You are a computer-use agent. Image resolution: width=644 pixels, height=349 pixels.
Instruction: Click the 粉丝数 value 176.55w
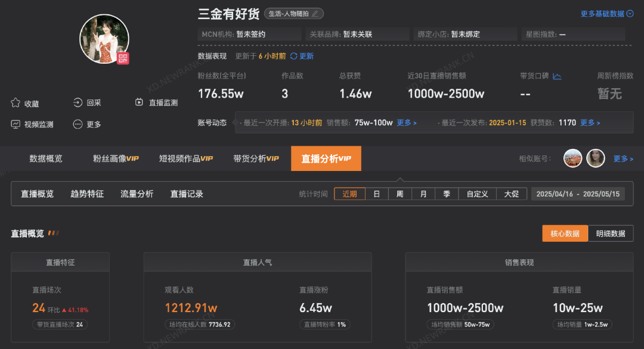pyautogui.click(x=221, y=94)
